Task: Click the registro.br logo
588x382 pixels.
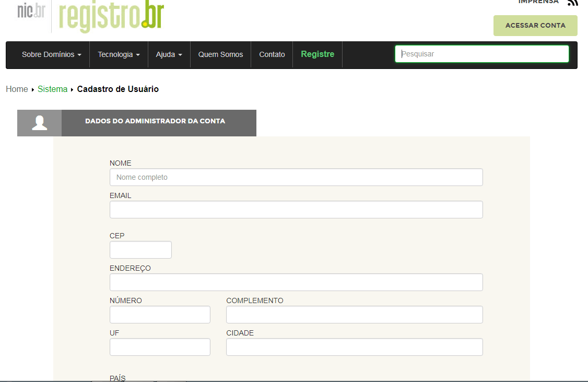Action: click(x=111, y=16)
